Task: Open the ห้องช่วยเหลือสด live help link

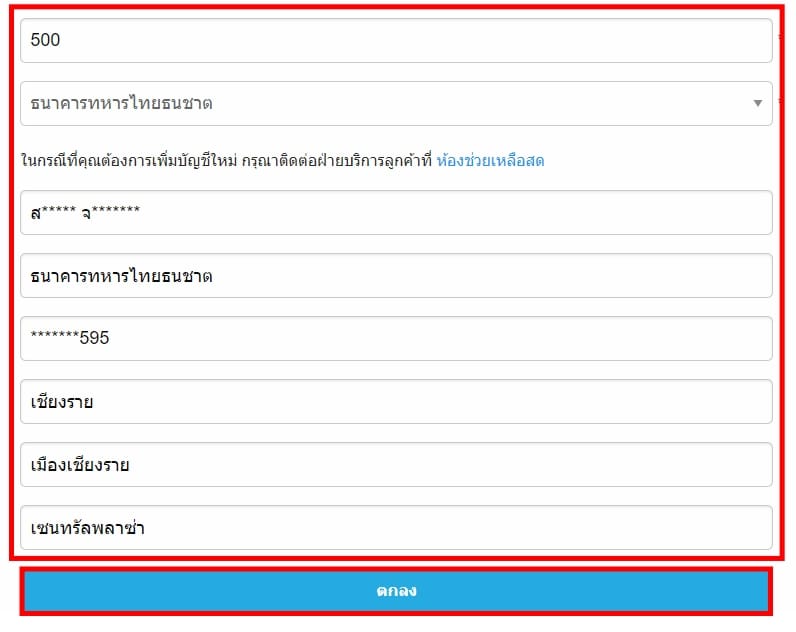Action: coord(490,161)
